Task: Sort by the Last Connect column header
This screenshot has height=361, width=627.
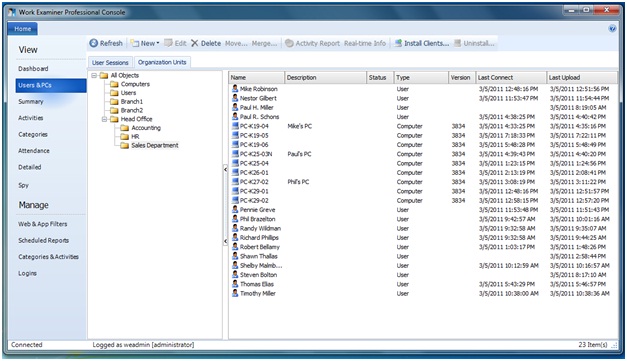Action: [x=511, y=78]
